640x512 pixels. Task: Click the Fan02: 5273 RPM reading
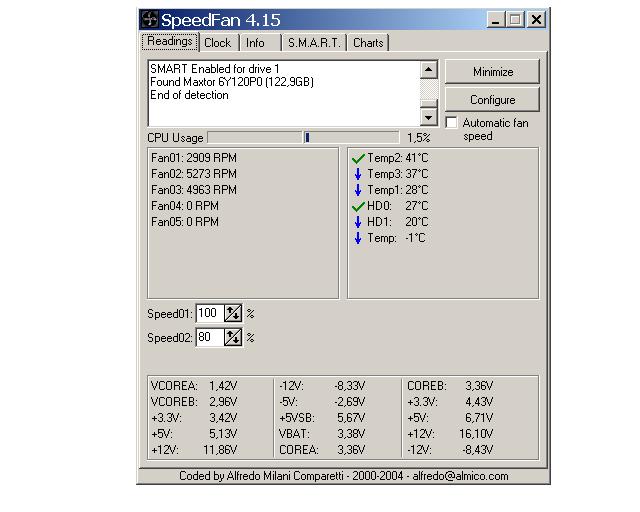194,174
